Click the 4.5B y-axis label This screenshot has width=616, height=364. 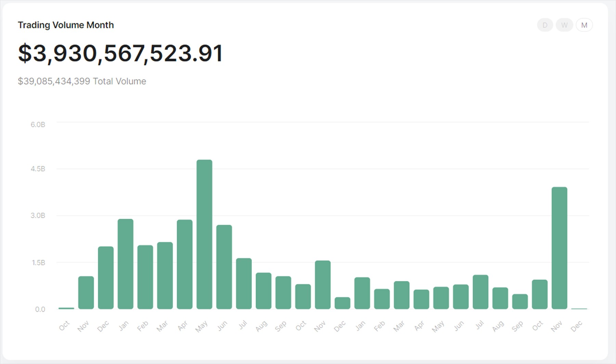click(38, 169)
